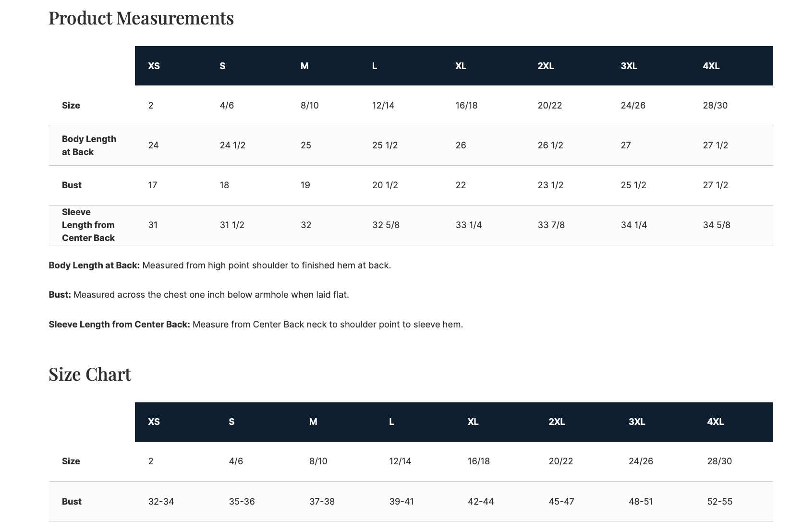Click the XS column header in Product Measurements
Screen dimensions: 802x532
[x=154, y=66]
